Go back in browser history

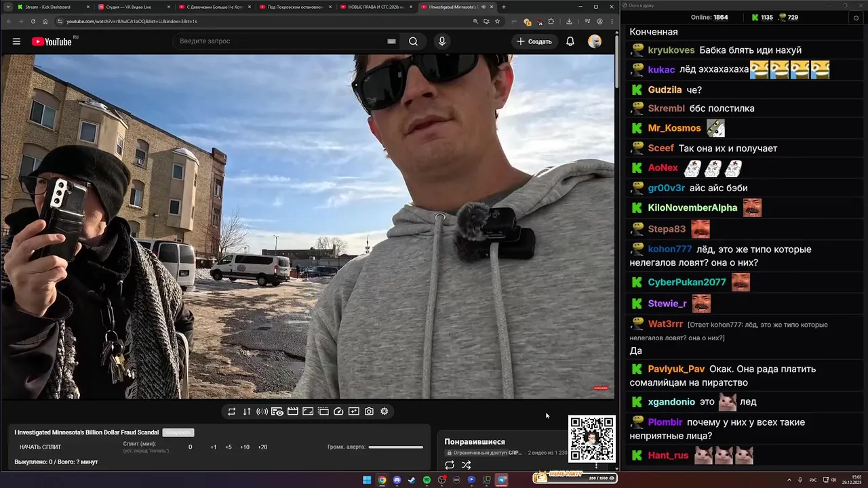pyautogui.click(x=9, y=21)
